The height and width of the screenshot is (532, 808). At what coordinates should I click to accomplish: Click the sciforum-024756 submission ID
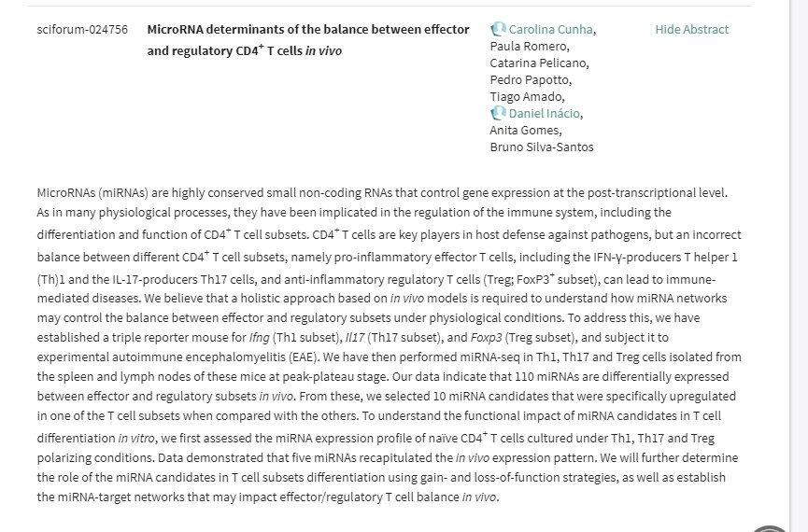click(82, 29)
